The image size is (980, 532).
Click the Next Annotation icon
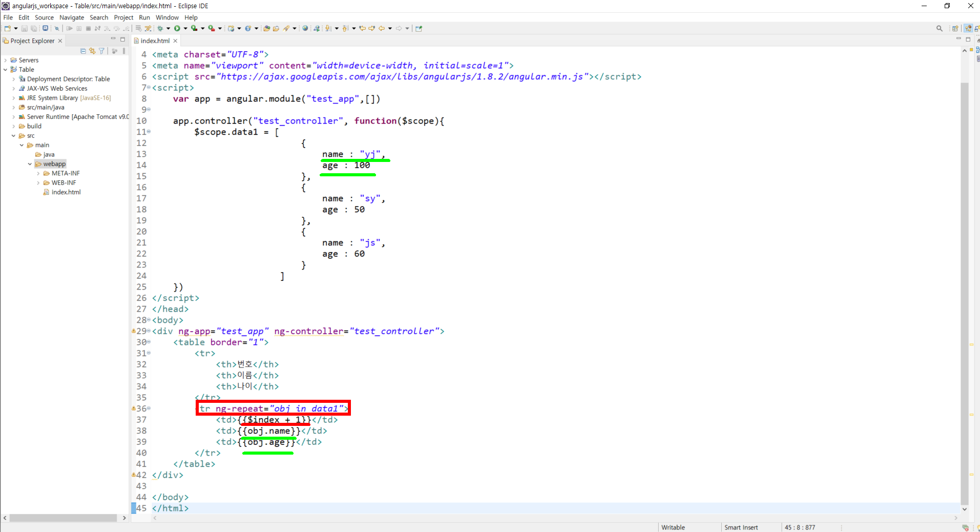pos(328,28)
